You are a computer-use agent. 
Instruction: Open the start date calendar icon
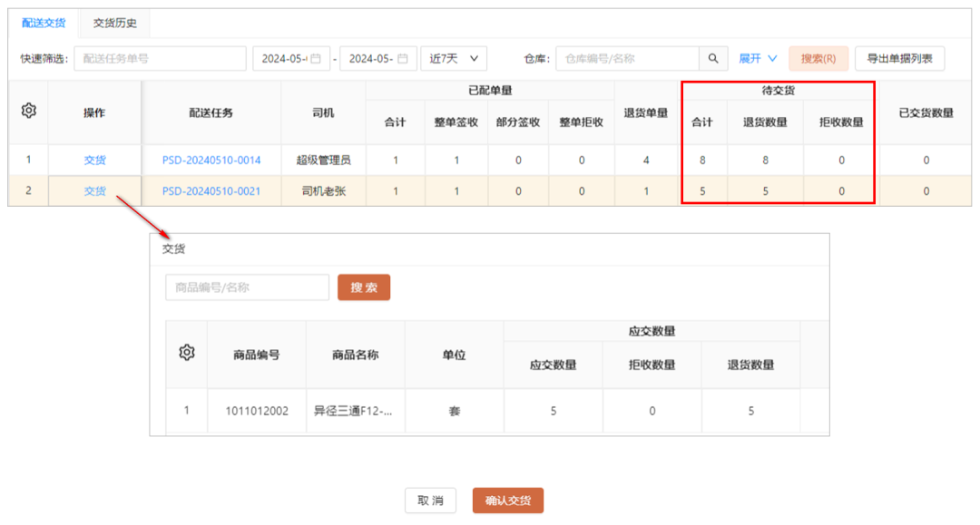click(316, 59)
